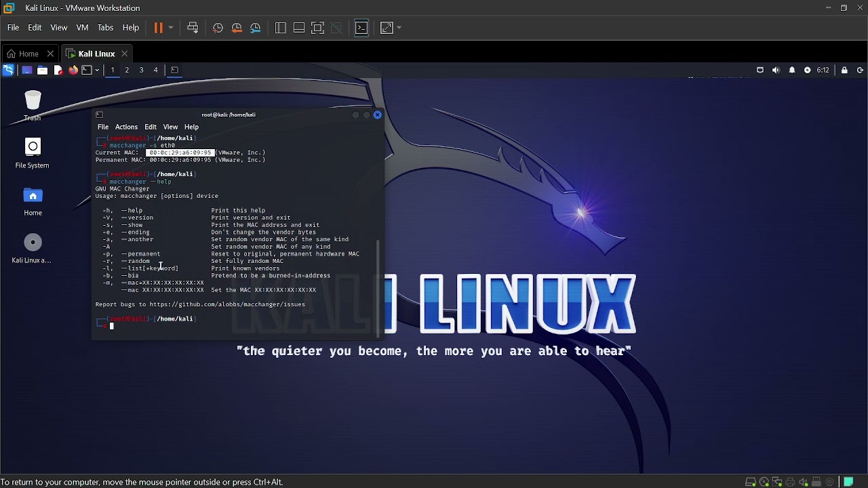Click the sound card status icon
The width and height of the screenshot is (868, 488).
(804, 482)
